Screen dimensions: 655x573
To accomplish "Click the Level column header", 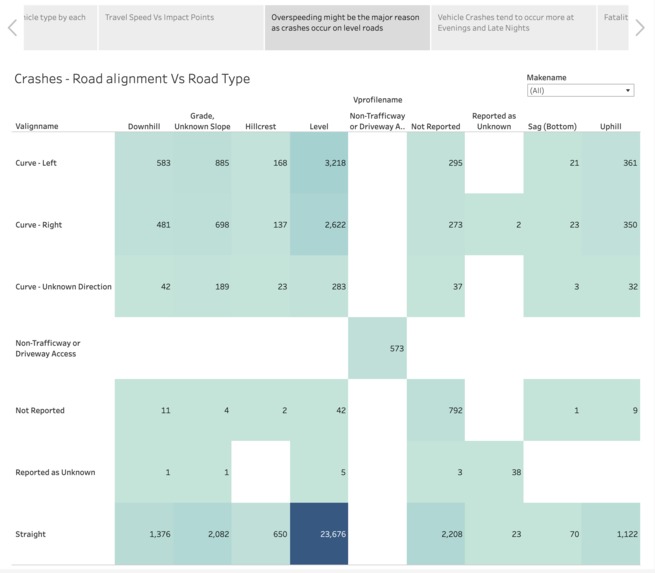I will (x=319, y=126).
